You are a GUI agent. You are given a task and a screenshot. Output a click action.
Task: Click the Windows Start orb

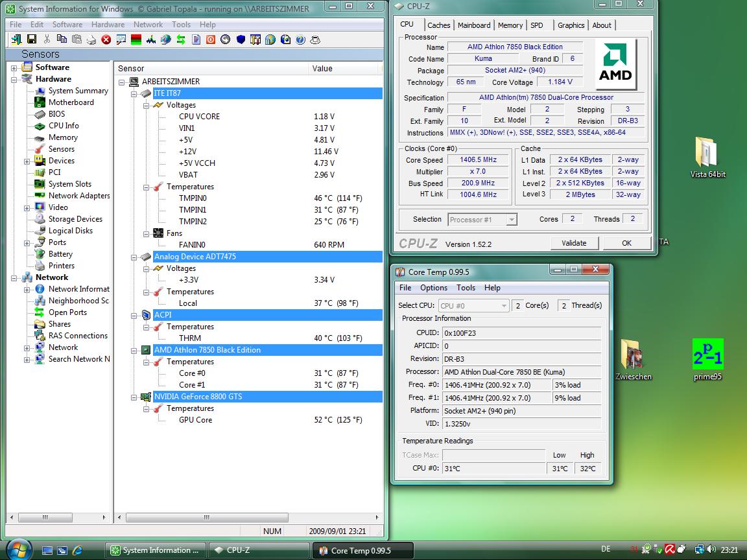coord(19,549)
